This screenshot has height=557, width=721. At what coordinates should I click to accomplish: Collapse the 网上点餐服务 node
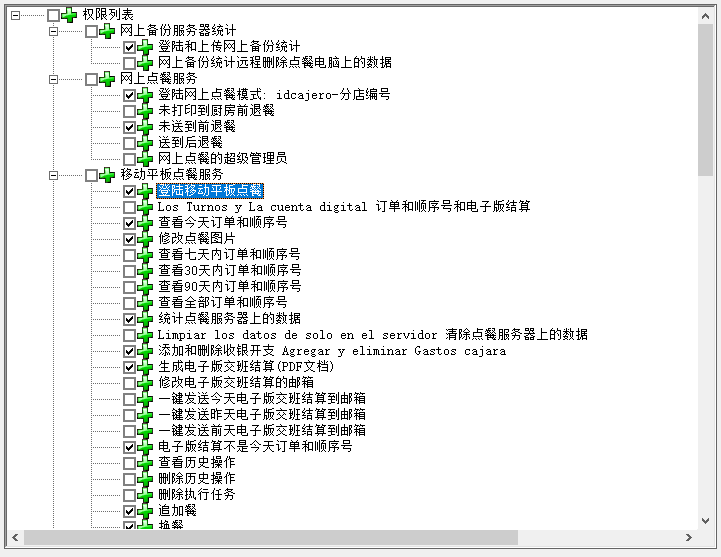[53, 79]
